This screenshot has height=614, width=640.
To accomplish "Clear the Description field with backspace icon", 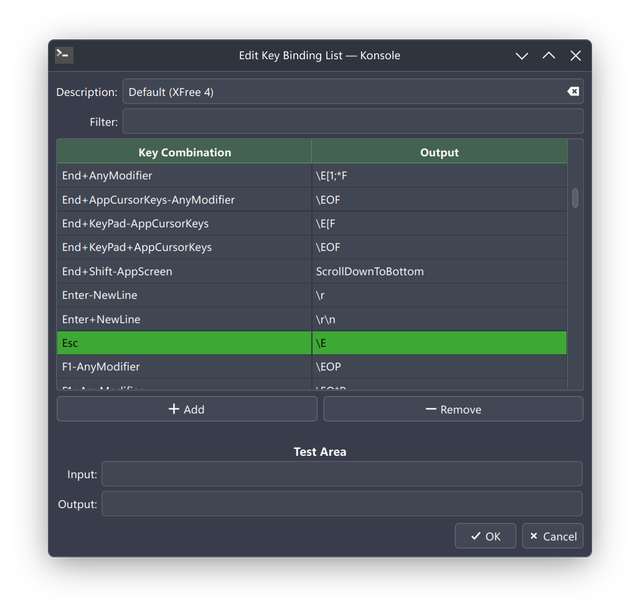I will click(573, 91).
